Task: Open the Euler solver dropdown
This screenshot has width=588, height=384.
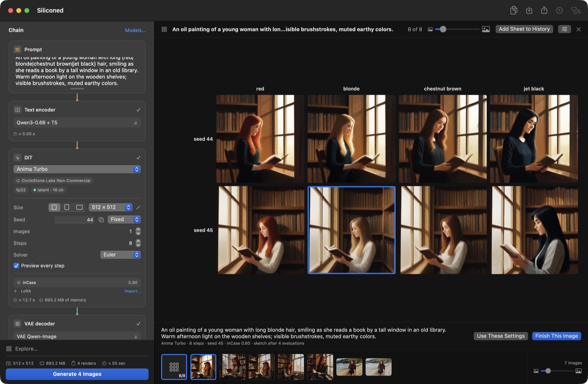Action: [x=121, y=255]
